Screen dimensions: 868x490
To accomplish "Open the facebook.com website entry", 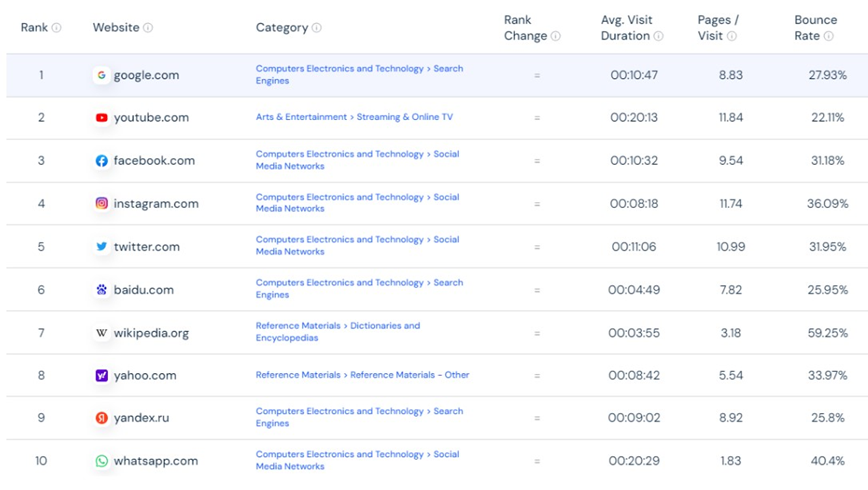I will 154,161.
